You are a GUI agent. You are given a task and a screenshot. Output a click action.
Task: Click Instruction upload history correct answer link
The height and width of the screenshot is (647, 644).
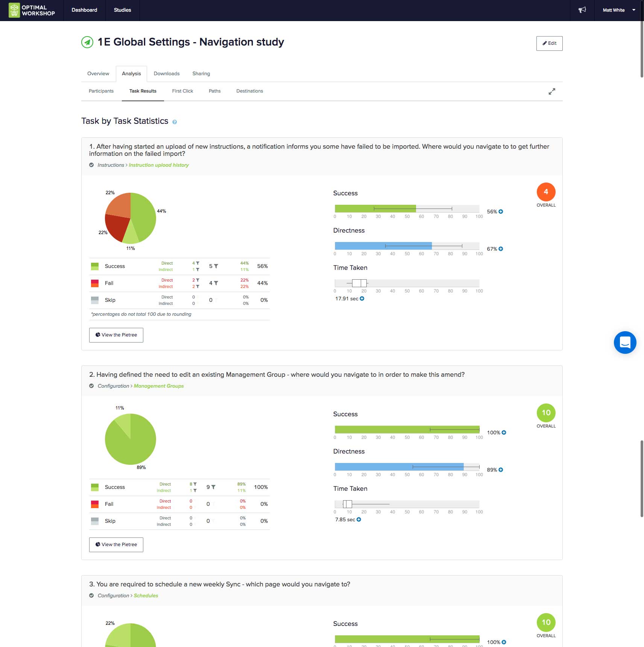159,165
